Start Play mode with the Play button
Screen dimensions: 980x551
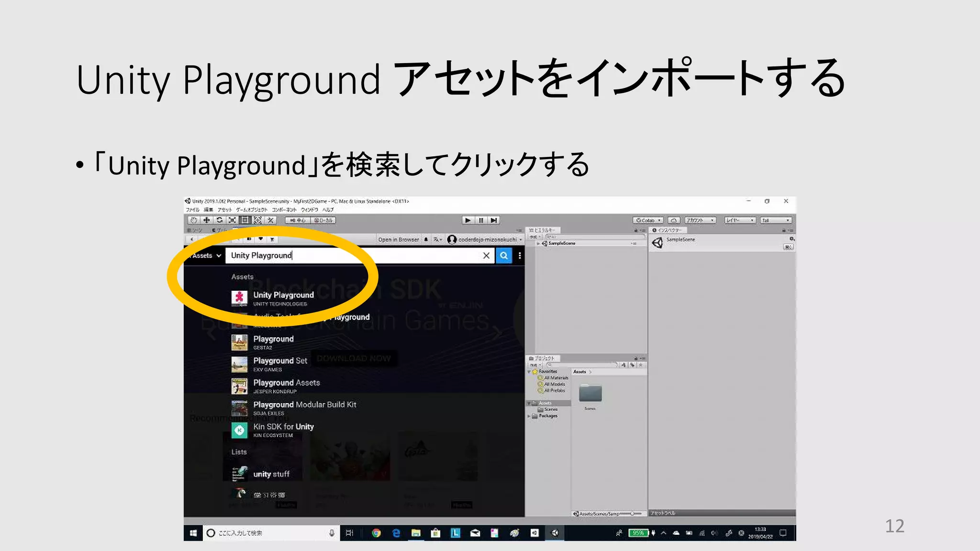pos(468,220)
